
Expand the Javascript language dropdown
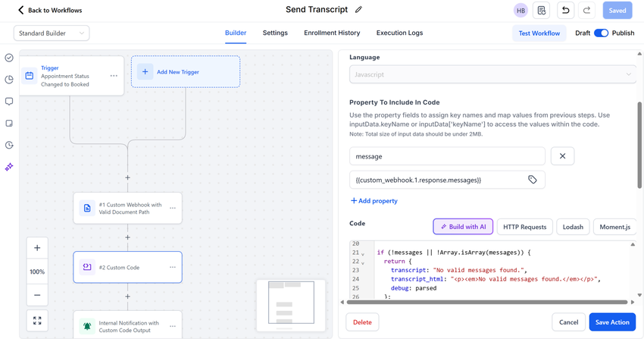point(492,74)
